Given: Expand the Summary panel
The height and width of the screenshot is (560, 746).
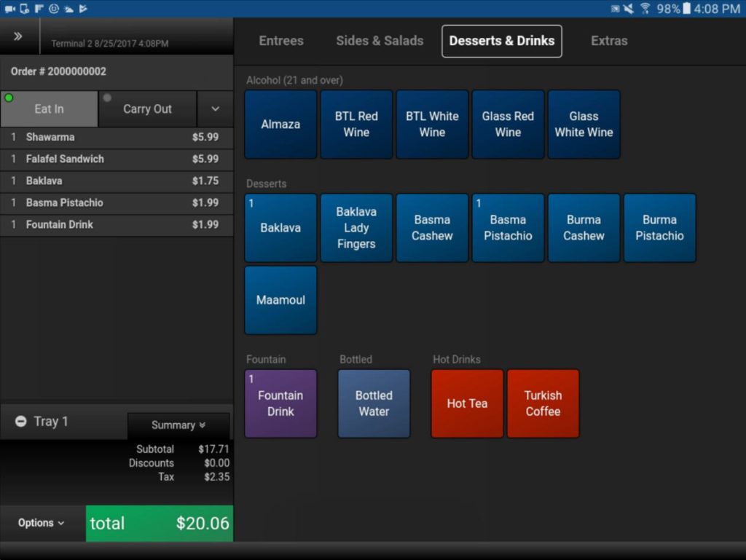Looking at the screenshot, I should click(178, 425).
